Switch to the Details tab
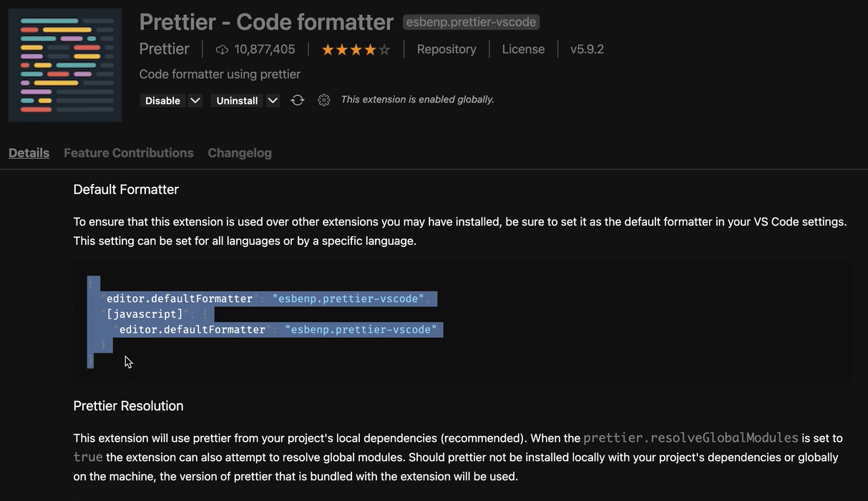This screenshot has height=501, width=868. click(29, 152)
